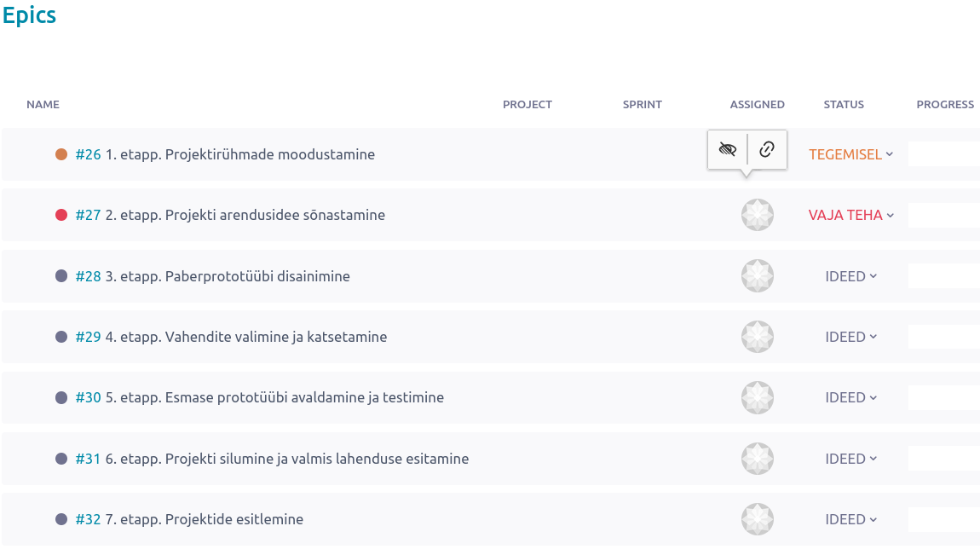Open TEGEMISEL status dropdown for epic #26
Image resolution: width=980 pixels, height=555 pixels.
(850, 154)
